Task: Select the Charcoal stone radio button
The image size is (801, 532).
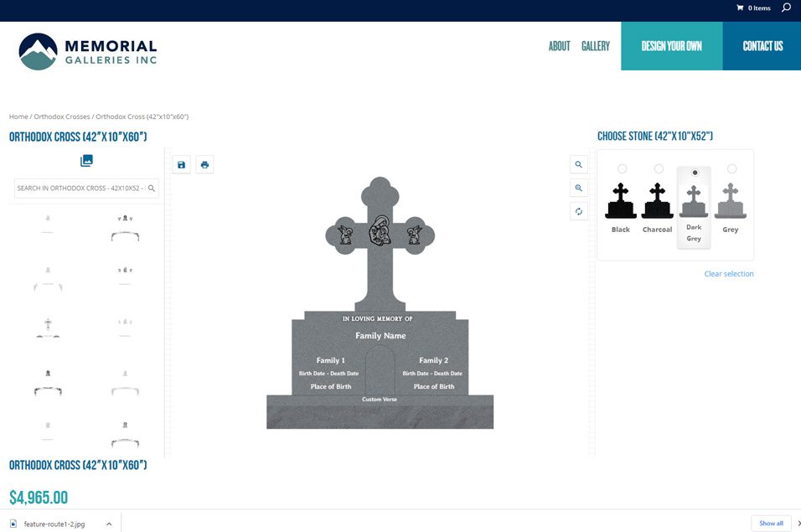Action: (x=659, y=169)
